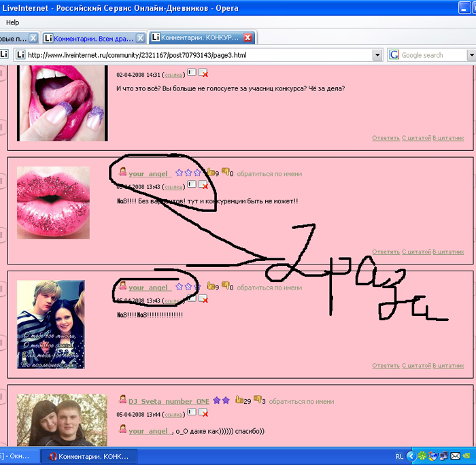
Task: Click 'С цитатой' under '№8!!!!№8!!!' comment
Action: point(416,366)
